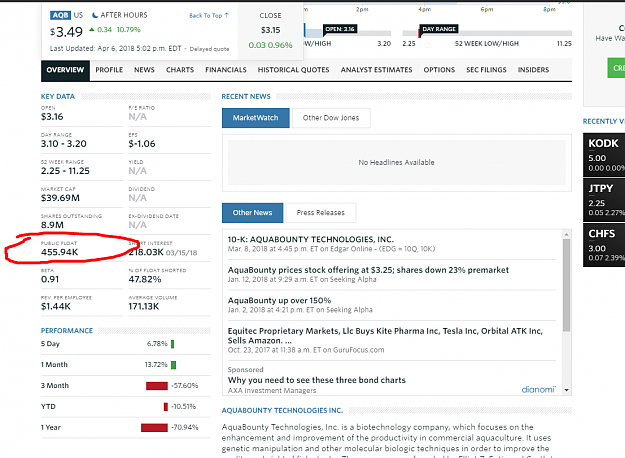The width and height of the screenshot is (625, 458).
Task: Open sponsored three bond charts article
Action: pos(316,380)
